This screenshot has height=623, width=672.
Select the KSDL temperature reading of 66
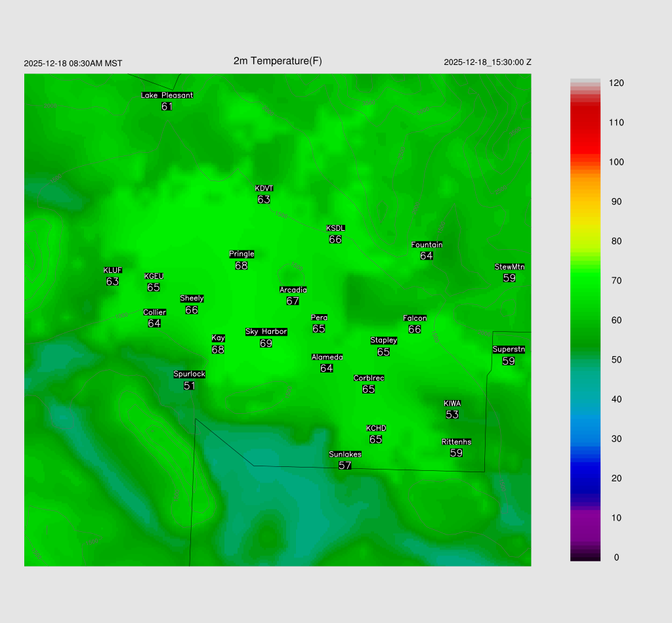(335, 239)
